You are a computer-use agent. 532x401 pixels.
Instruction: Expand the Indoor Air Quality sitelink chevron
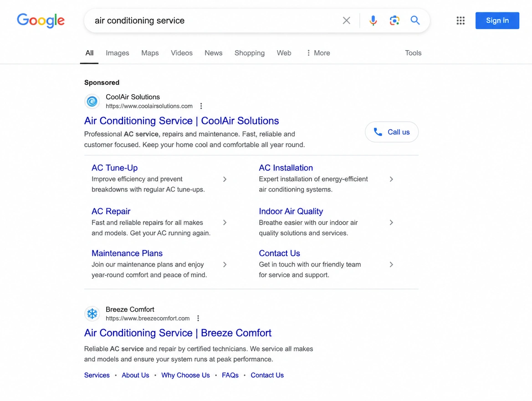tap(391, 222)
